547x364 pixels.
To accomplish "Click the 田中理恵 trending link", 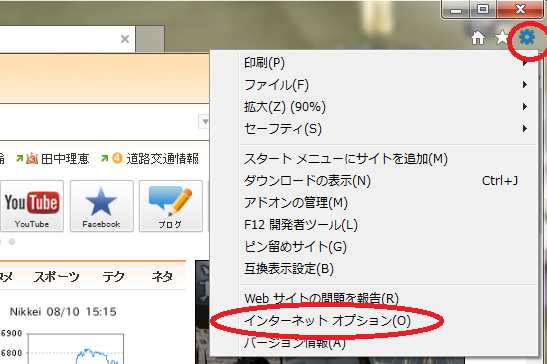I will click(65, 159).
